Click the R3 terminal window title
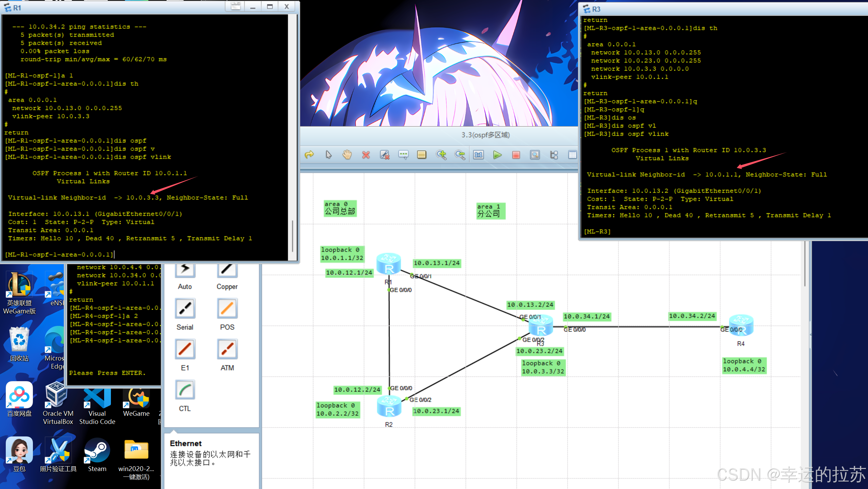The image size is (868, 489). click(x=596, y=9)
